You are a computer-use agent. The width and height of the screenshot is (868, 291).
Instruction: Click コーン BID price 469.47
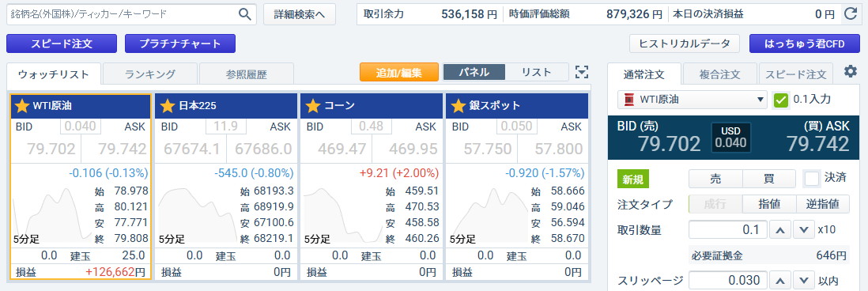[342, 149]
